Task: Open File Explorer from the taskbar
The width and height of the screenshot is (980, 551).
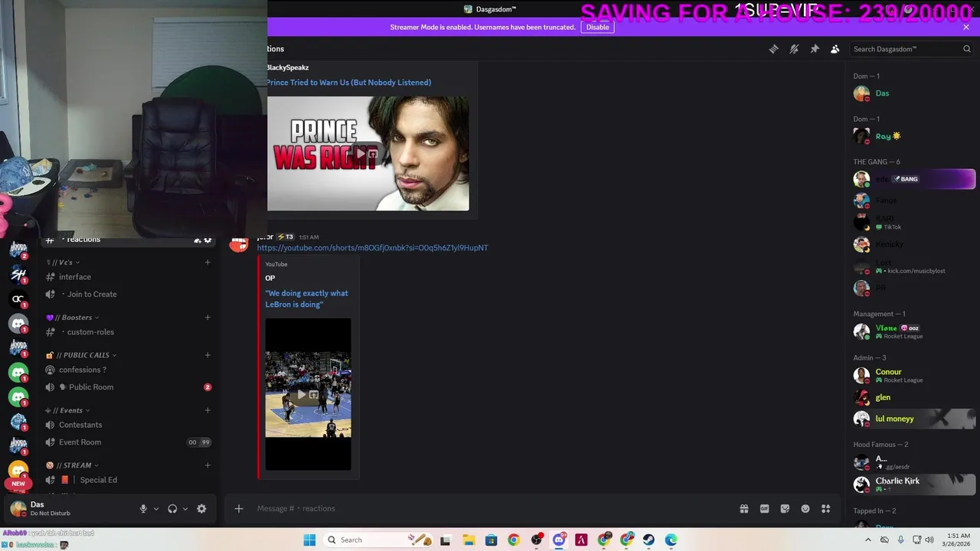Action: pos(468,540)
